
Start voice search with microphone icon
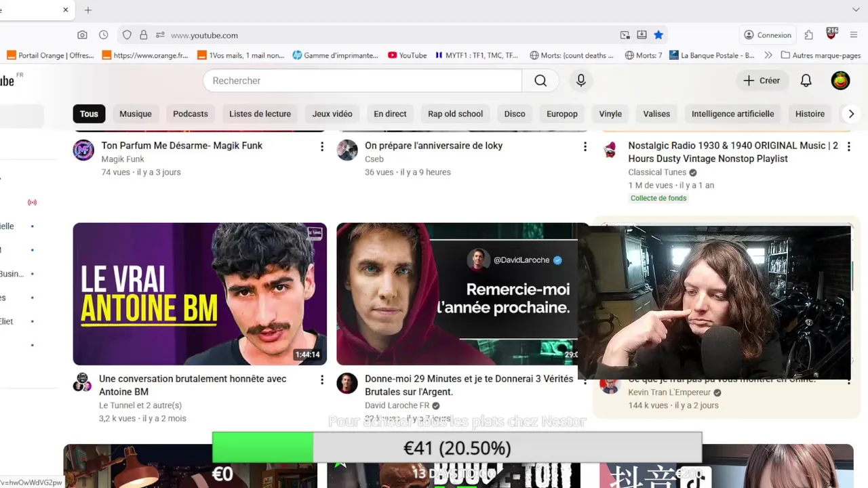click(580, 81)
